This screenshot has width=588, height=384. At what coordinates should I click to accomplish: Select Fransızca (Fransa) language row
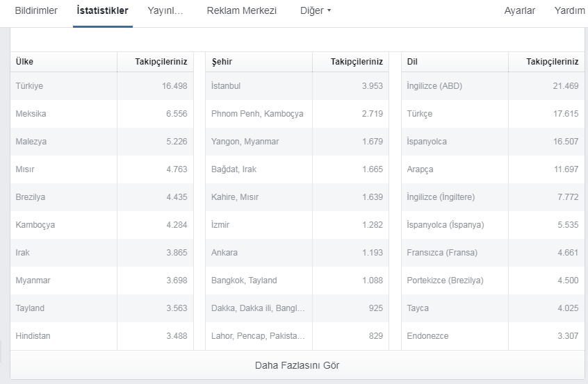(493, 252)
